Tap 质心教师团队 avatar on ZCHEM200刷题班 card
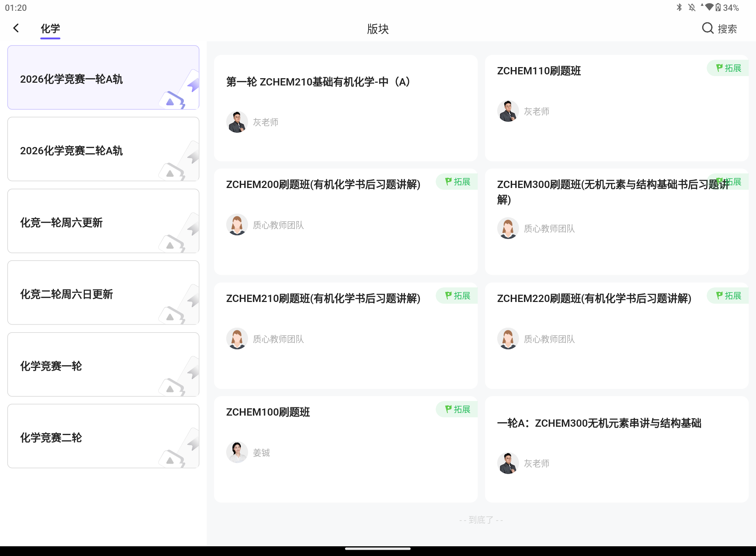 (x=237, y=225)
